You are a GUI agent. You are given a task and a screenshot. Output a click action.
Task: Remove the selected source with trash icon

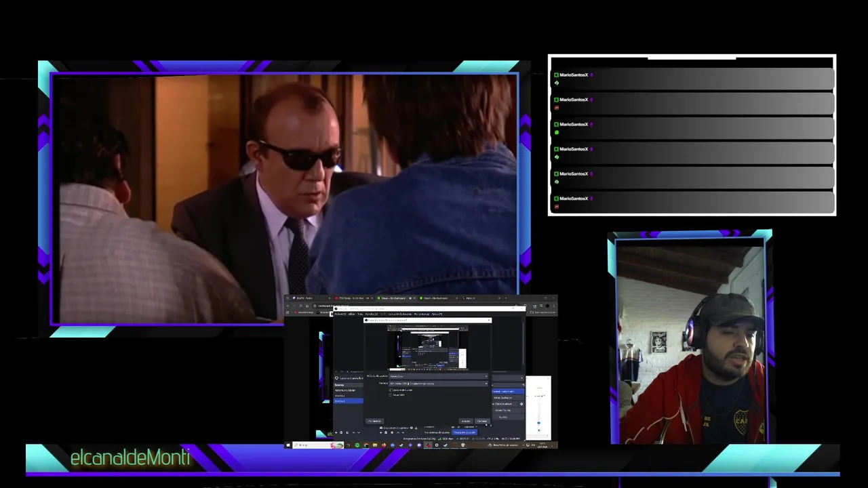pos(386,432)
